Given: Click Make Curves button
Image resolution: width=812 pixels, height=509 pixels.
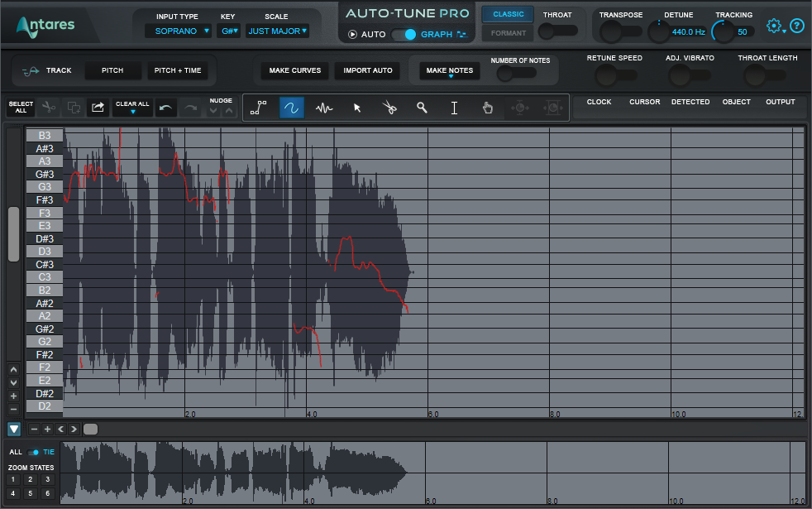Looking at the screenshot, I should click(x=294, y=70).
